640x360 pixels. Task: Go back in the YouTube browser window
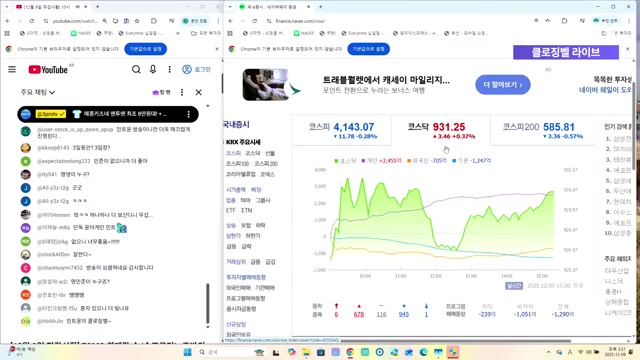(x=8, y=21)
